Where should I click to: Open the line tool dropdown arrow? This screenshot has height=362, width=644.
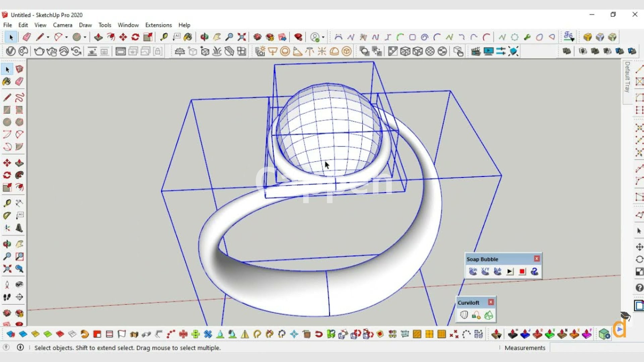point(48,37)
